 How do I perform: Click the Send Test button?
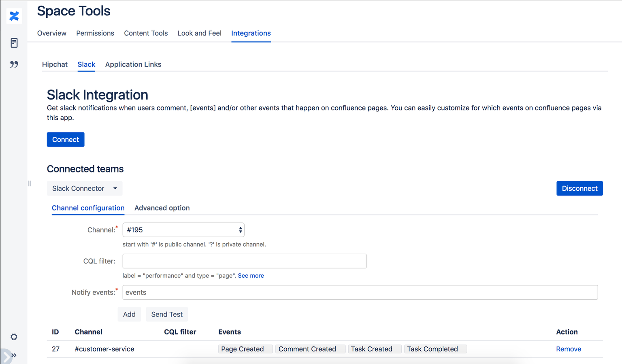click(x=167, y=314)
